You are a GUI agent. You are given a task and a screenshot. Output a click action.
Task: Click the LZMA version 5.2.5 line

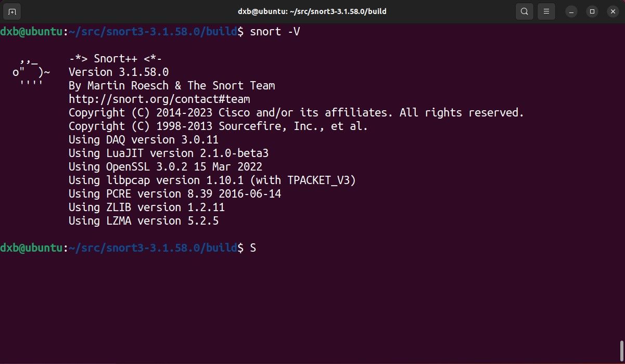tap(144, 221)
